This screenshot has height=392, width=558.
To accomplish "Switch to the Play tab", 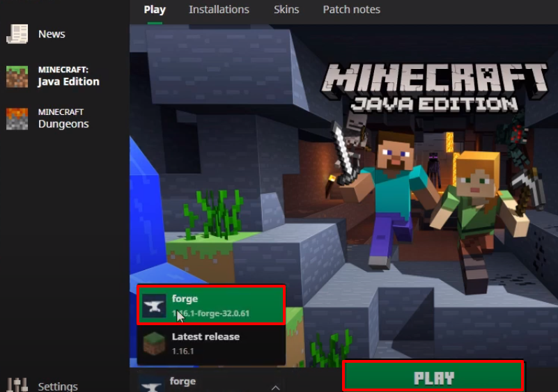I will click(x=155, y=10).
